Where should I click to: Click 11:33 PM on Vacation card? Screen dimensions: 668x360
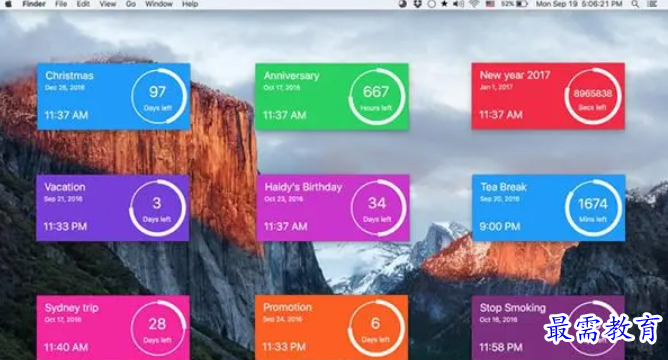65,226
